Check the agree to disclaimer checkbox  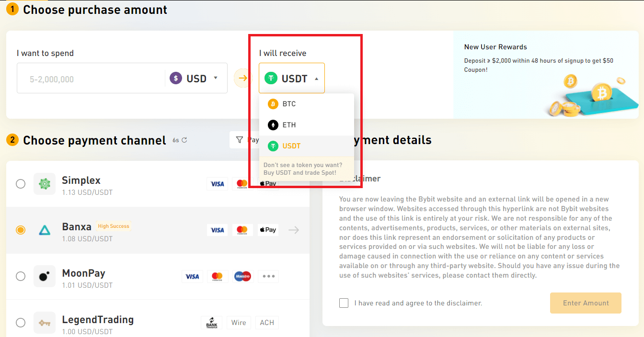coord(344,303)
